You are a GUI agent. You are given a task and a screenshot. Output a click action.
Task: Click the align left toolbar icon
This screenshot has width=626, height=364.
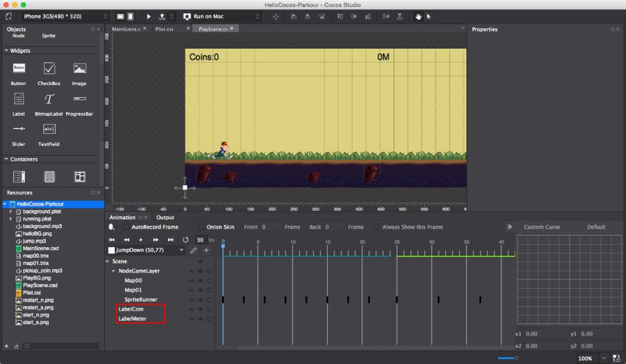[x=294, y=16]
